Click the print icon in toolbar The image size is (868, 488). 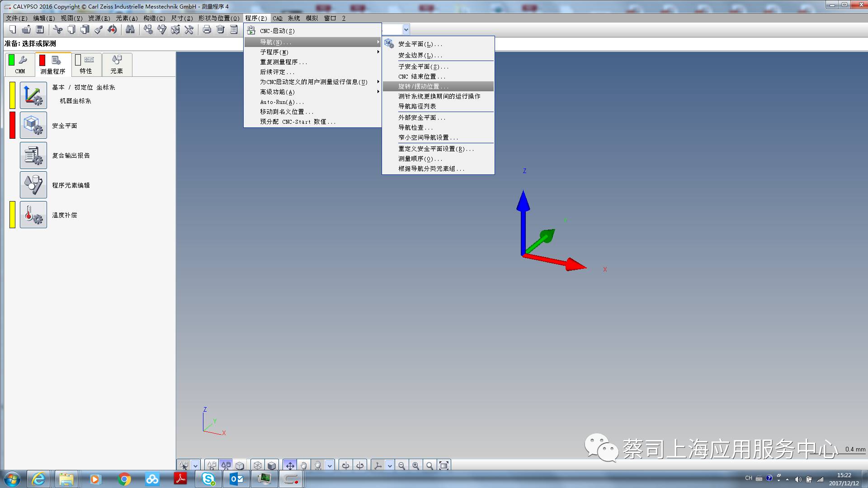pos(207,30)
